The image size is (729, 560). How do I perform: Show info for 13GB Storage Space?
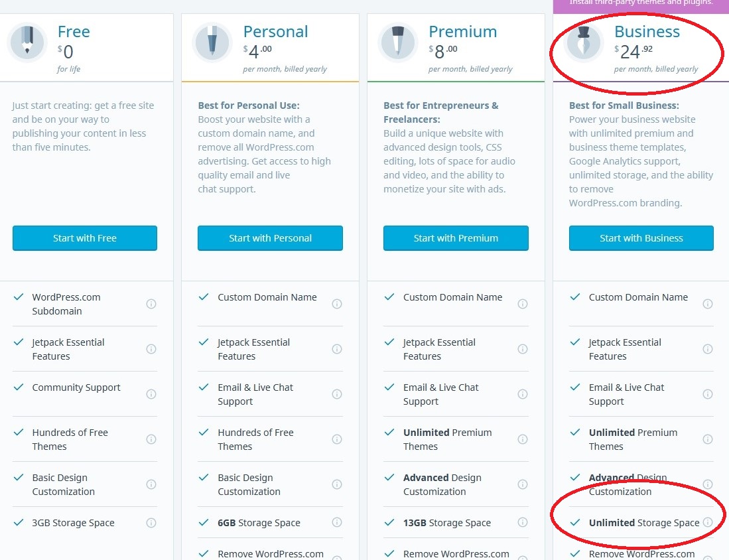[523, 522]
